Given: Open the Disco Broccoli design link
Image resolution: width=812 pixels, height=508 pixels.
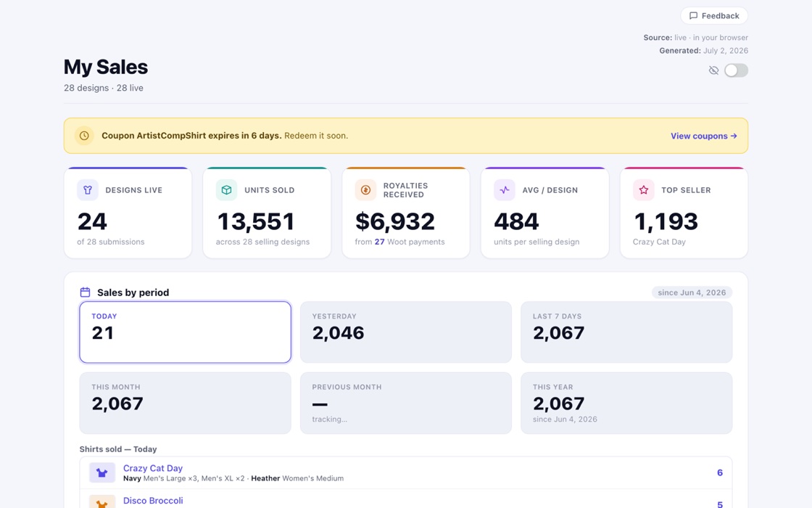Looking at the screenshot, I should (x=153, y=501).
